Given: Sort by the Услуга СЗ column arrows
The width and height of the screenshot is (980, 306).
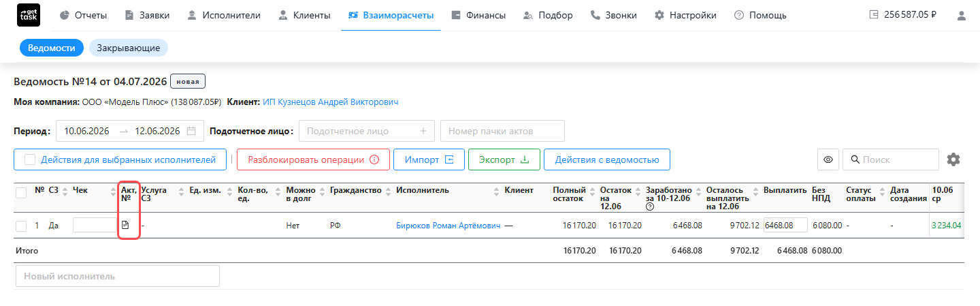Looking at the screenshot, I should pos(182,191).
